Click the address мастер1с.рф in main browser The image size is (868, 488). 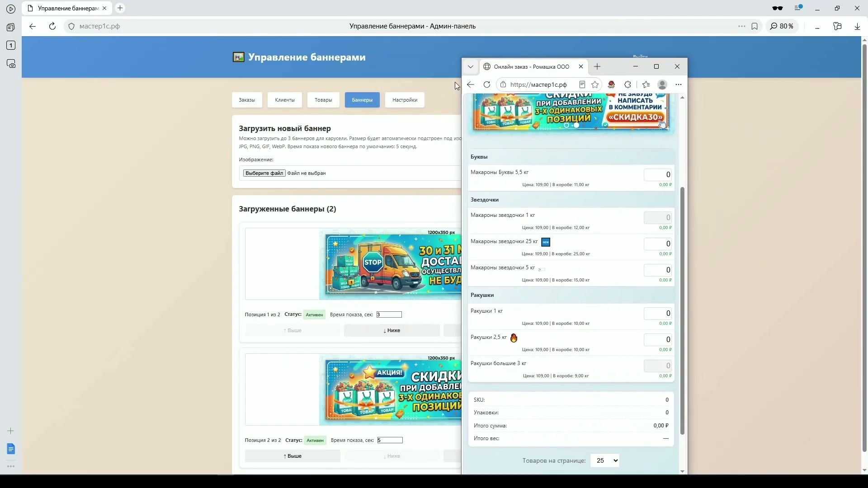(x=99, y=26)
